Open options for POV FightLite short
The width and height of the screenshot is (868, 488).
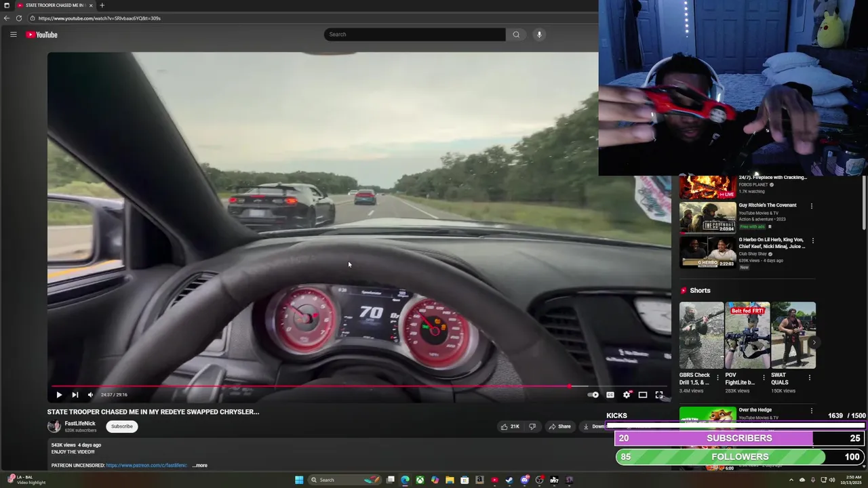pyautogui.click(x=764, y=378)
